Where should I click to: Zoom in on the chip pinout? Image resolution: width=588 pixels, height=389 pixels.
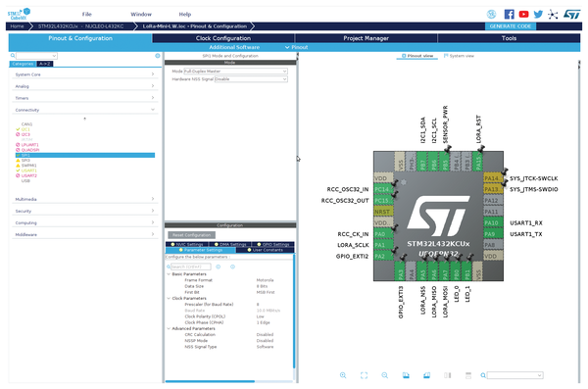(x=343, y=375)
